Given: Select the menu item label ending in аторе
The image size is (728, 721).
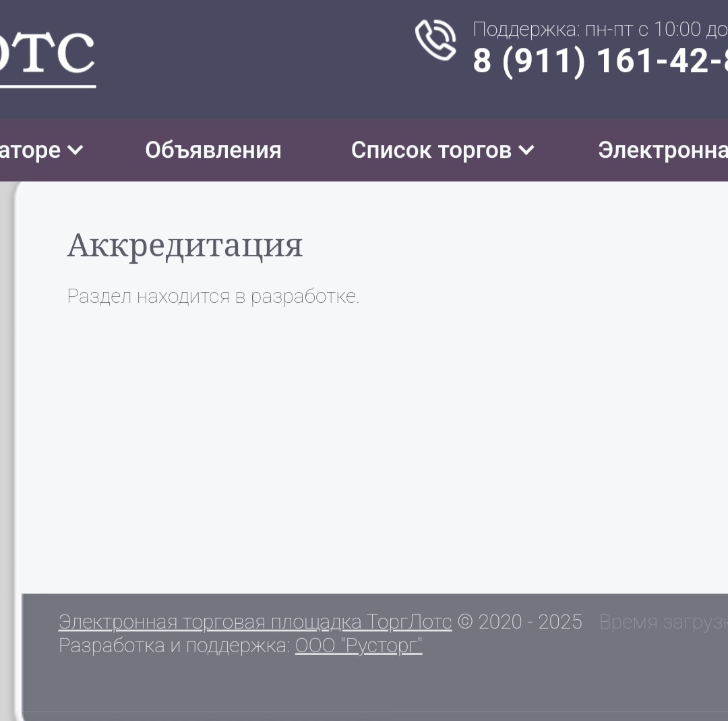Looking at the screenshot, I should click(30, 150).
